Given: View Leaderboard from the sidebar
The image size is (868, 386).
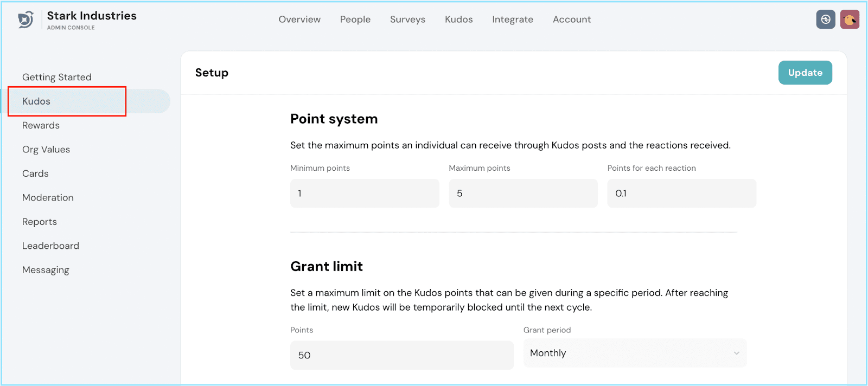Looking at the screenshot, I should [x=50, y=246].
